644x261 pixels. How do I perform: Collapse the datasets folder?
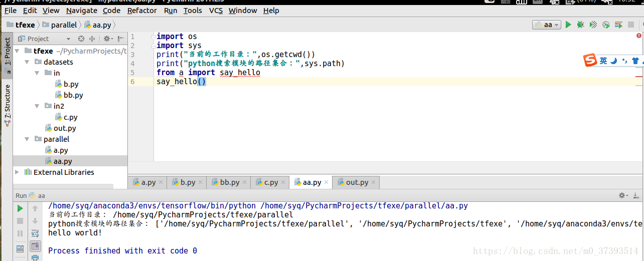pos(27,62)
